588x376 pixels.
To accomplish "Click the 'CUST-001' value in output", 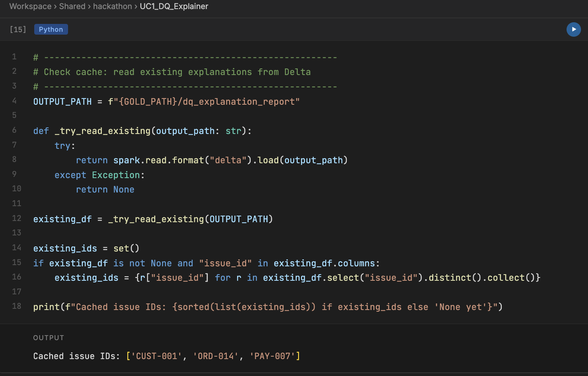I will point(155,356).
